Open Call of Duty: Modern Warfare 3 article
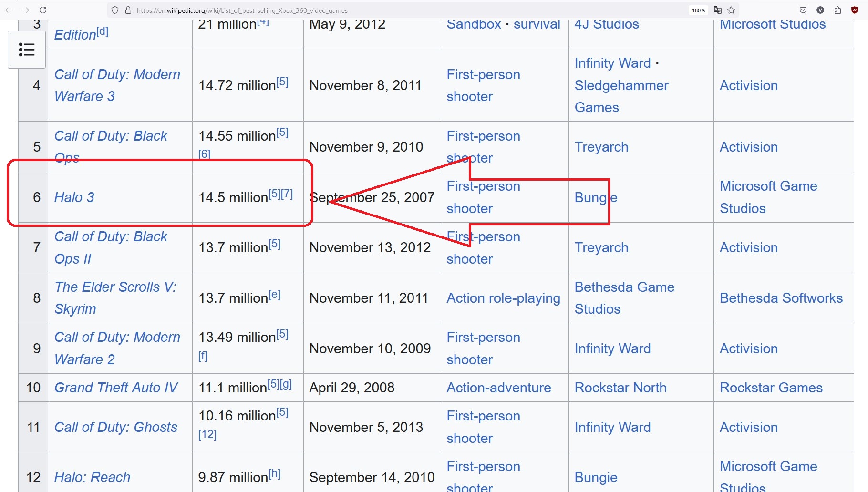This screenshot has height=492, width=868. pos(117,85)
